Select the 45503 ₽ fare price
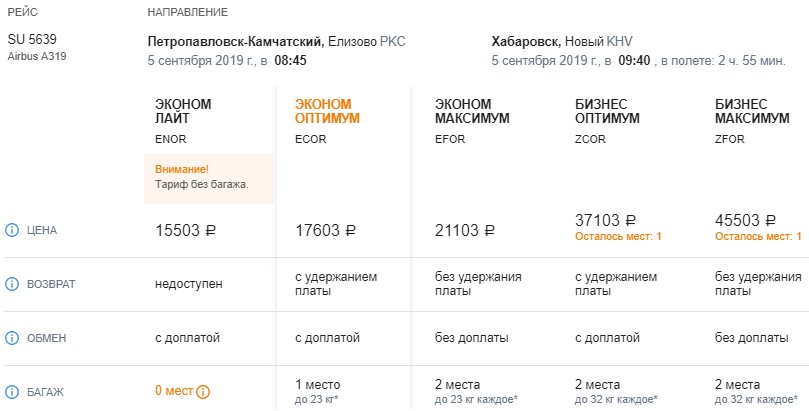 coord(746,221)
